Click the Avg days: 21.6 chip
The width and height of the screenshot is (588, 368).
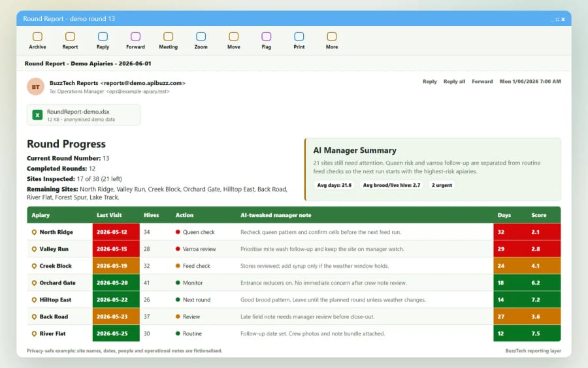click(x=334, y=185)
